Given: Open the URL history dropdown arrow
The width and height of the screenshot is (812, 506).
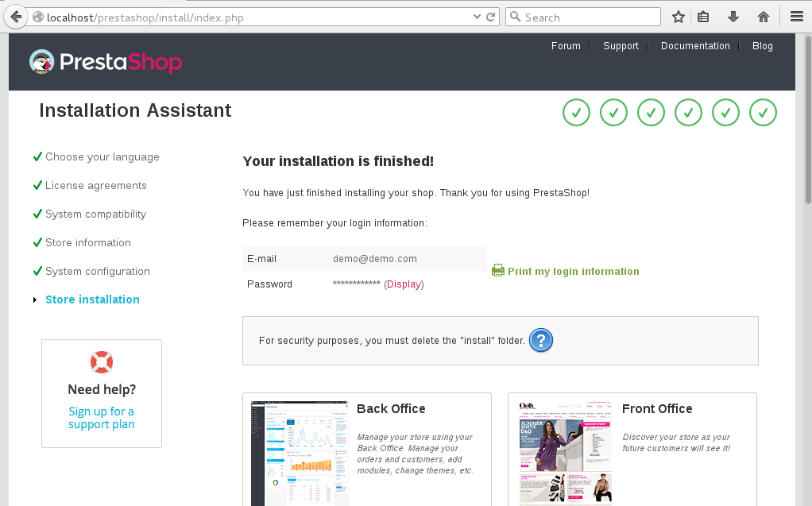Looking at the screenshot, I should tap(477, 17).
